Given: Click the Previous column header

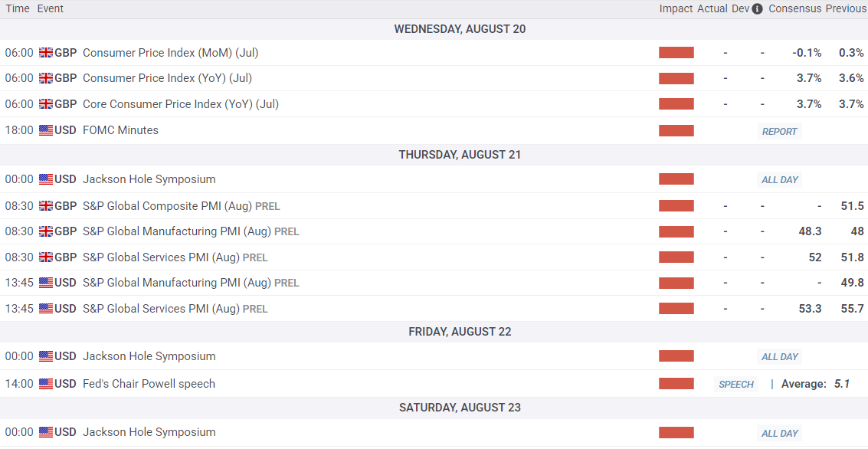Looking at the screenshot, I should coord(846,9).
